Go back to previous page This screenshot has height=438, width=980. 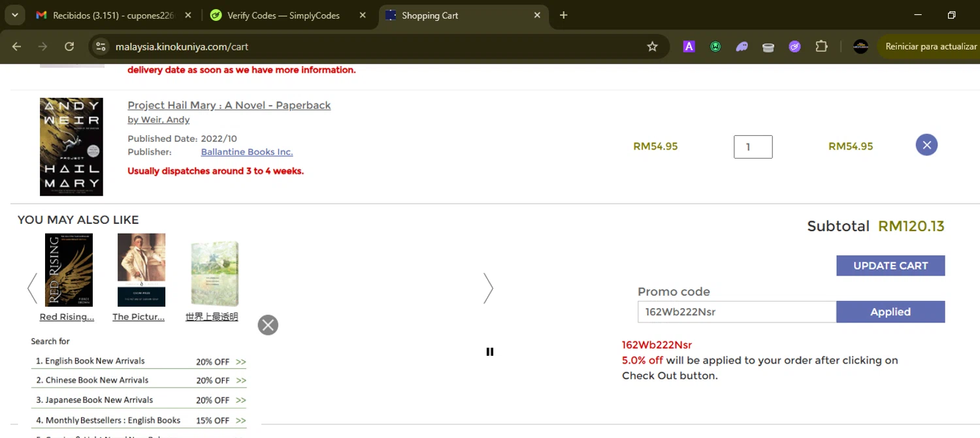(x=16, y=46)
